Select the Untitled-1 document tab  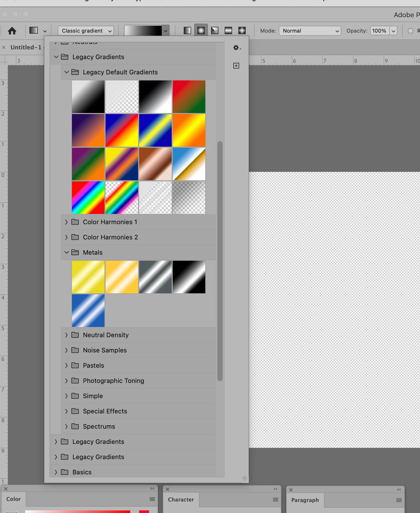(26, 47)
